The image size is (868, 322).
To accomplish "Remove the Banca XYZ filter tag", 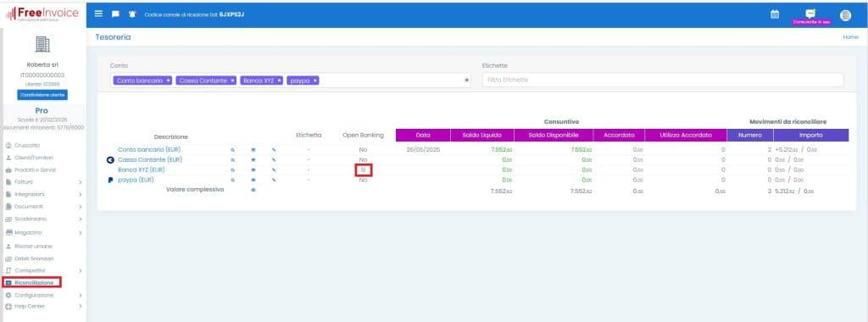I will [280, 80].
